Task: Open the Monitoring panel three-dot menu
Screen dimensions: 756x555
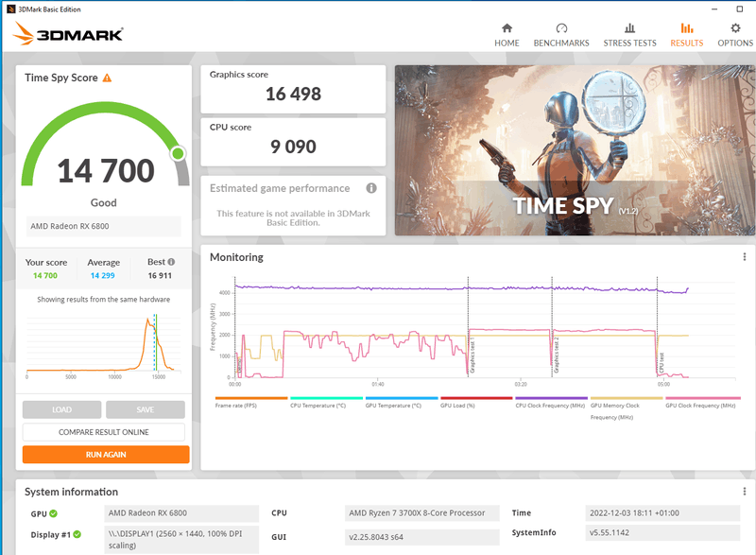Action: pyautogui.click(x=744, y=257)
